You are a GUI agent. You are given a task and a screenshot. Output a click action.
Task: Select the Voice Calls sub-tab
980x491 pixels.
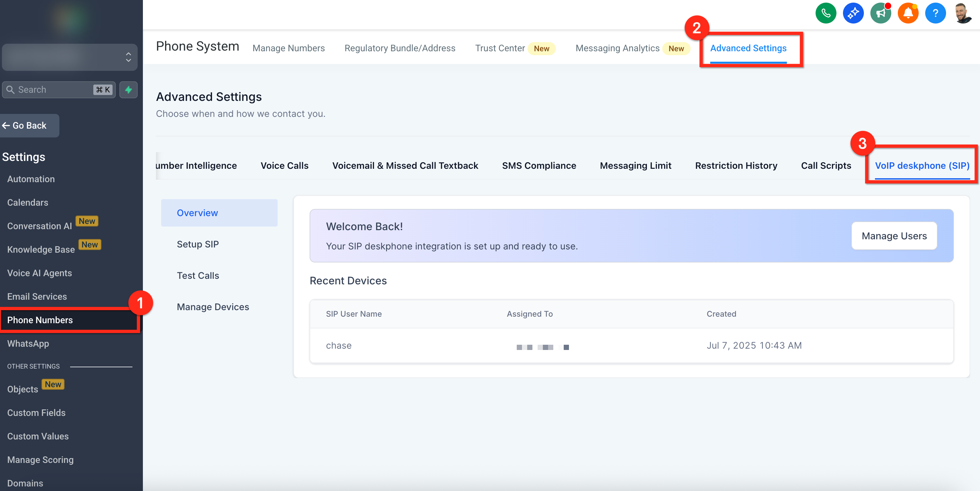click(x=284, y=166)
